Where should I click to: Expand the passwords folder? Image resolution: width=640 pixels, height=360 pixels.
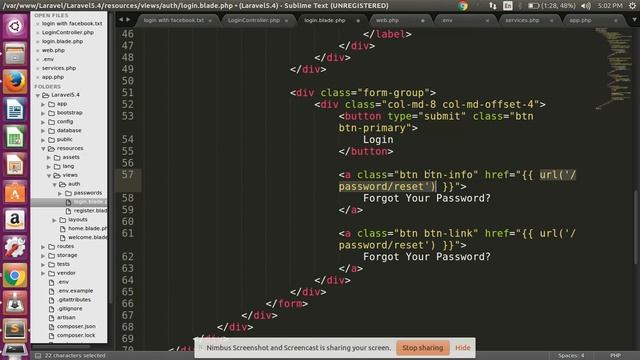tap(60, 193)
